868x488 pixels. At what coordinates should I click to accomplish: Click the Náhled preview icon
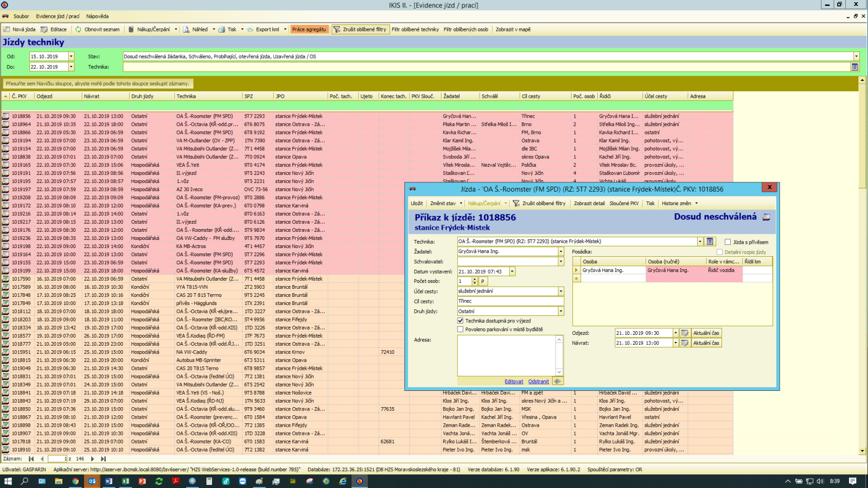coord(186,29)
